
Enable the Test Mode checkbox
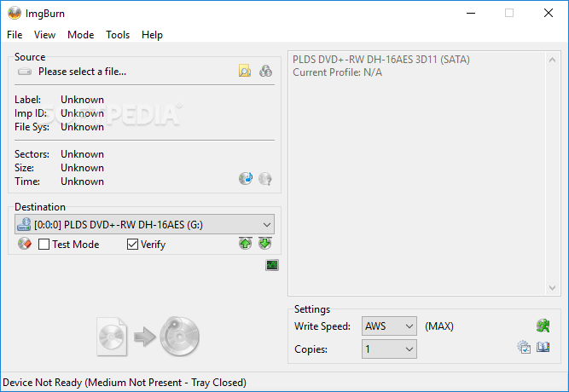coord(44,245)
